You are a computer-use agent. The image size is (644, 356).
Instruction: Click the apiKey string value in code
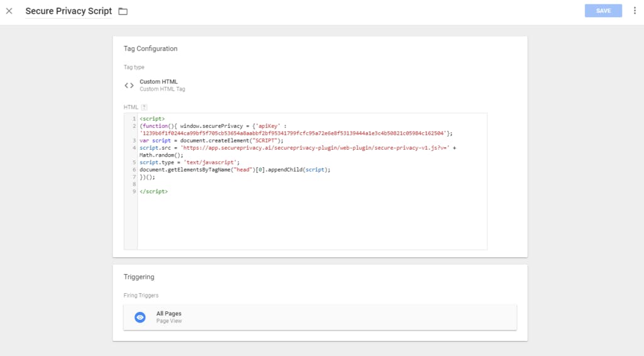293,133
